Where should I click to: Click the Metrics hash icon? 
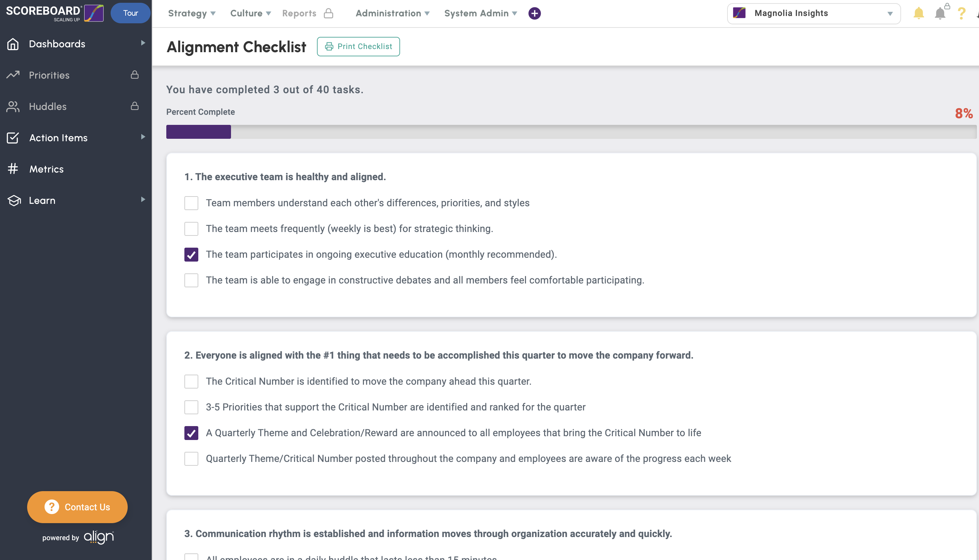click(x=13, y=169)
